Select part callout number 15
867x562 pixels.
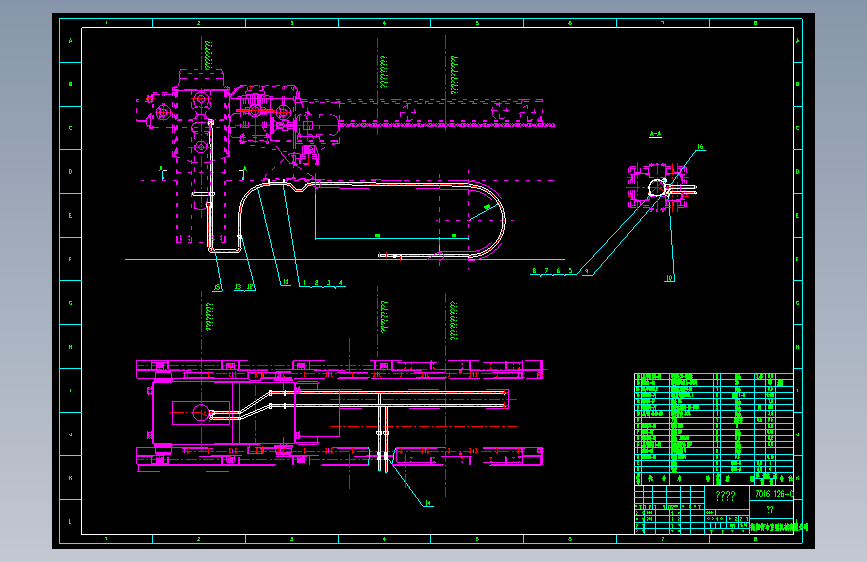point(217,287)
